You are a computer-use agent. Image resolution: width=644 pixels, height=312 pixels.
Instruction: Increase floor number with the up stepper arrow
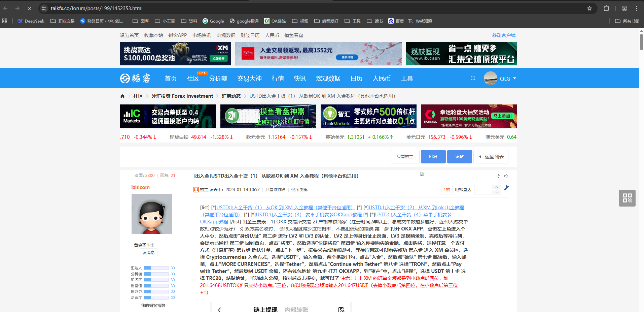(x=496, y=187)
